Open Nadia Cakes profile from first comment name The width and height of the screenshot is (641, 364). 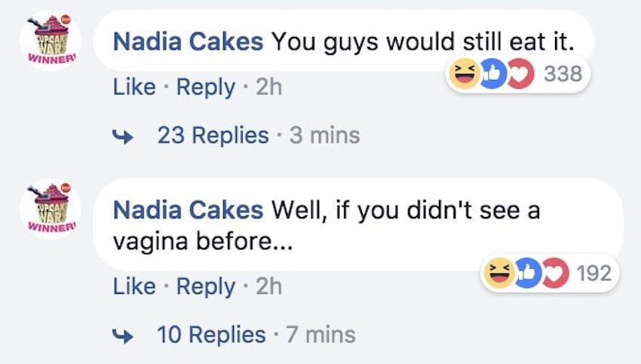click(188, 41)
